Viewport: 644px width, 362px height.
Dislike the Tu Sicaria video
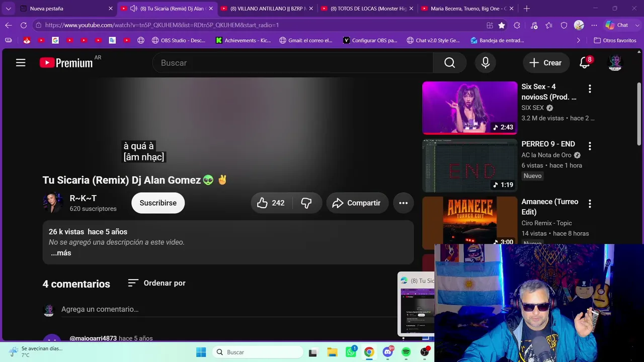click(x=306, y=203)
